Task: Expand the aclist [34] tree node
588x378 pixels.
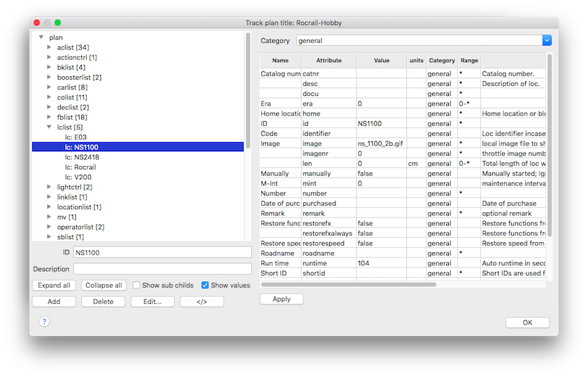Action: 49,48
